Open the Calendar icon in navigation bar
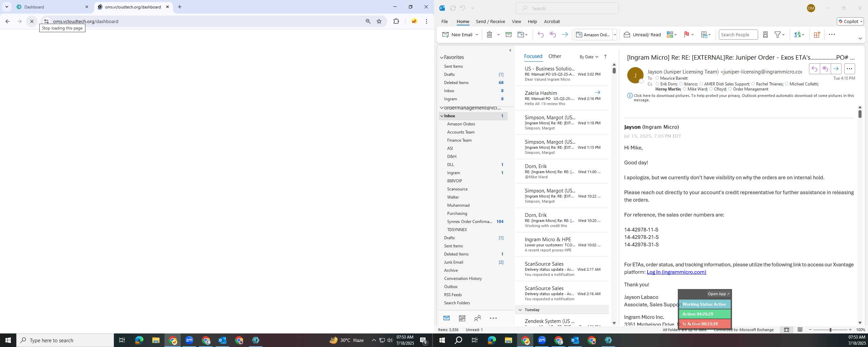 pyautogui.click(x=462, y=318)
